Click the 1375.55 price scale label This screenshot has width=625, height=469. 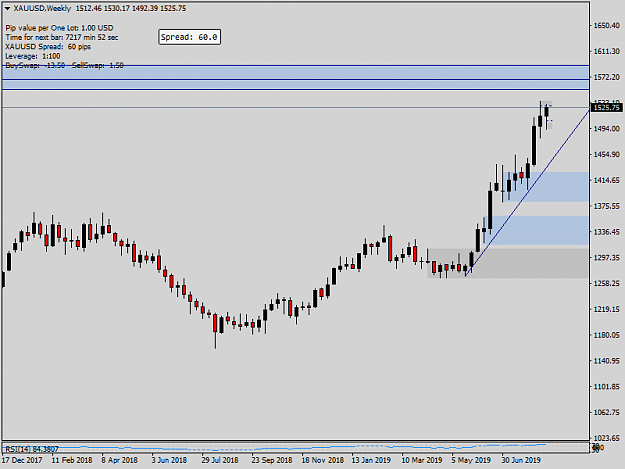coord(607,206)
